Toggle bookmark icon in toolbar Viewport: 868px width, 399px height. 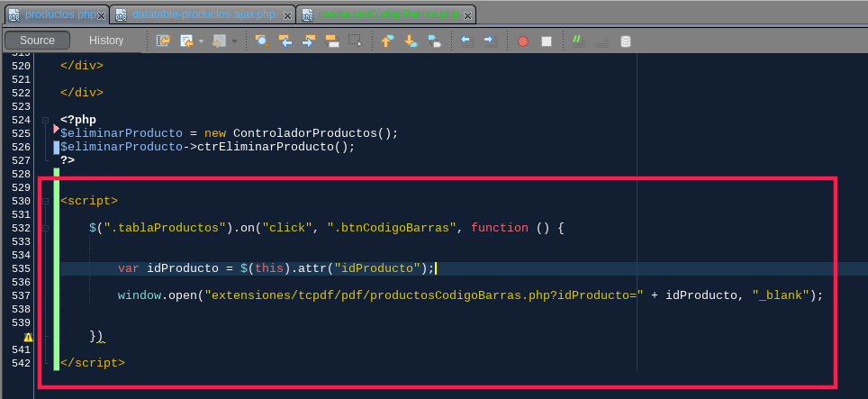[x=434, y=41]
